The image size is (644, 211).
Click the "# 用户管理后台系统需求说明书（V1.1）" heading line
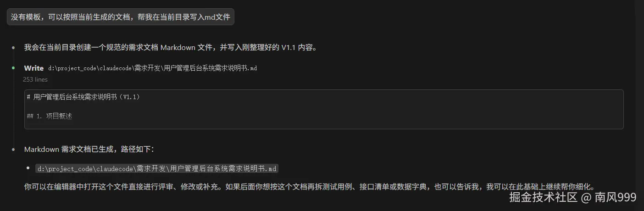click(x=83, y=97)
